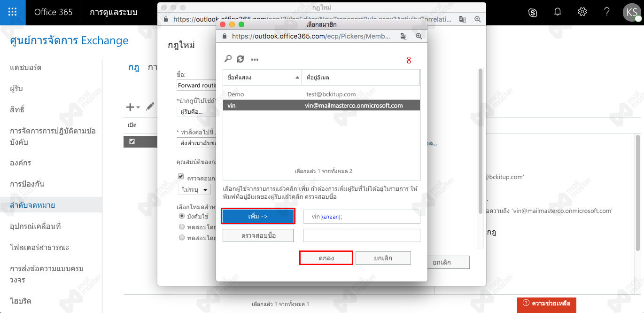Viewport: 644px width, 313px height.
Task: Click the display name column header
Action: pyautogui.click(x=262, y=77)
